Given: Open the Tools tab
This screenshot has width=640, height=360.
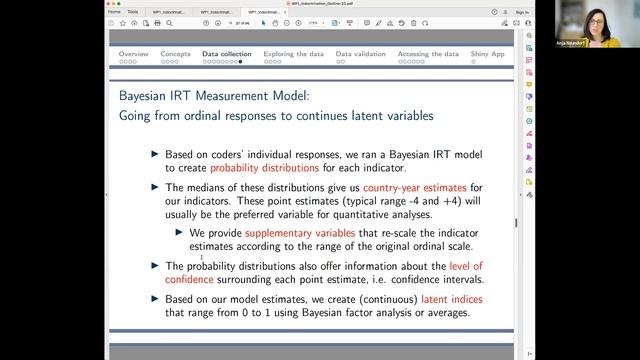Looking at the screenshot, I should [133, 12].
